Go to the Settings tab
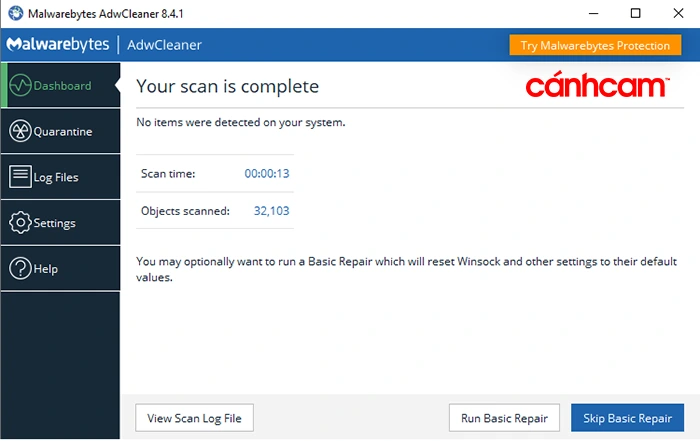700x441 pixels. coord(61,223)
